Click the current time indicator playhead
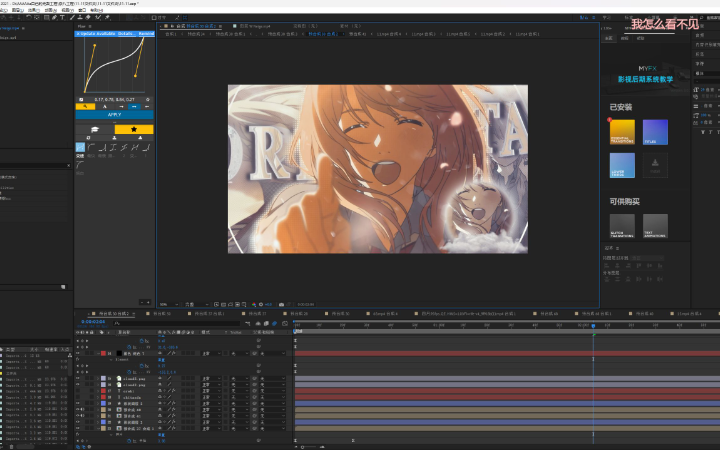Viewport: 720px width, 450px height. pos(593,326)
